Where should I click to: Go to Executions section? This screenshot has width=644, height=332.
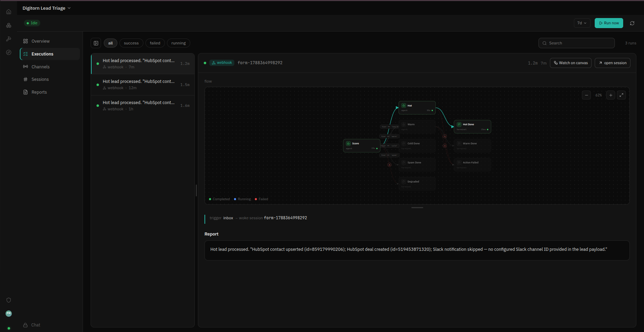point(50,54)
